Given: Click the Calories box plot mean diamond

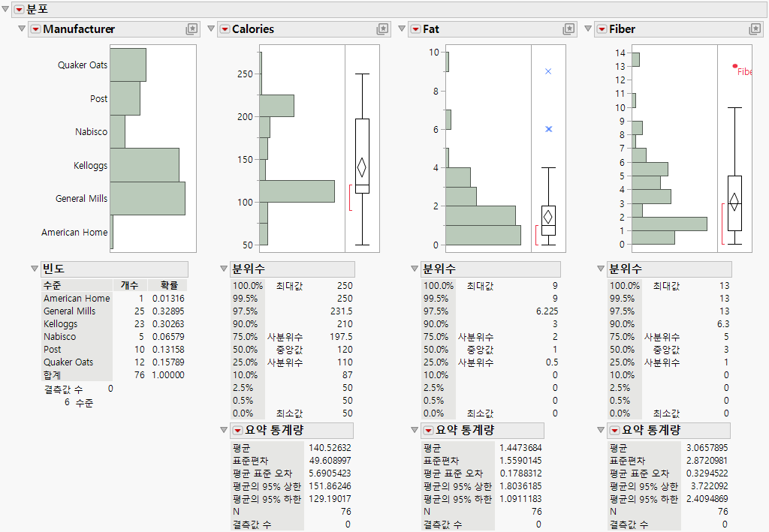Looking at the screenshot, I should (362, 167).
